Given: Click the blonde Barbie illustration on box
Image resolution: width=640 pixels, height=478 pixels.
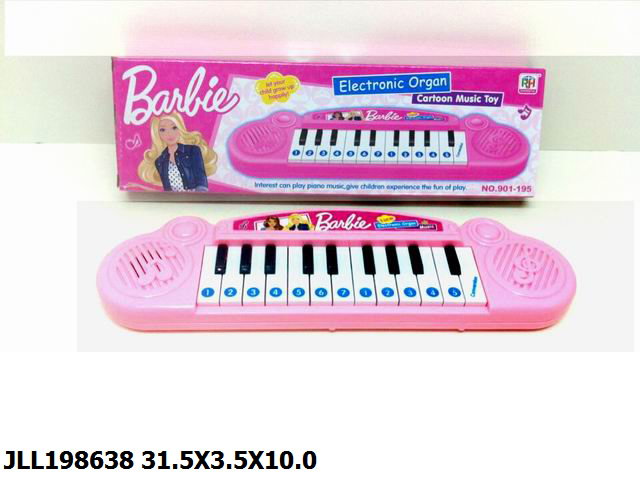Looking at the screenshot, I should (178, 153).
